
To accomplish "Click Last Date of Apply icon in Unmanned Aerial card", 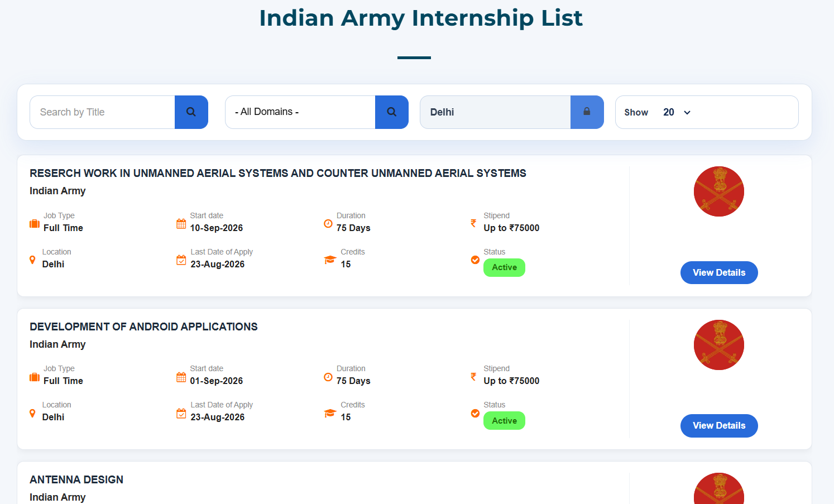I will click(181, 260).
